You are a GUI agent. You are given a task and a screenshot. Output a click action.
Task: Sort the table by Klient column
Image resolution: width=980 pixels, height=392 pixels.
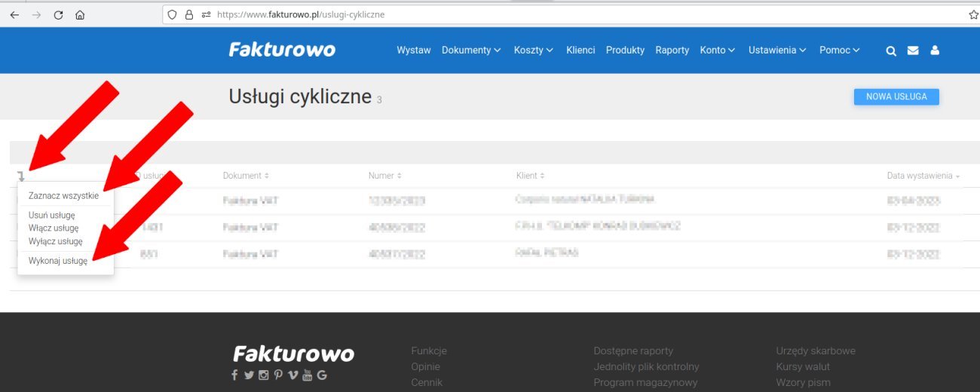(x=530, y=176)
